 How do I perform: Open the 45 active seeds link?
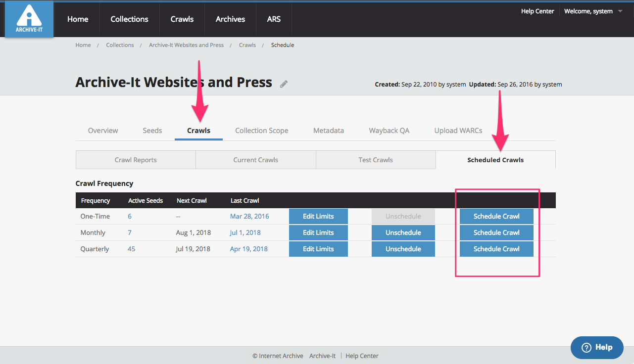click(131, 249)
